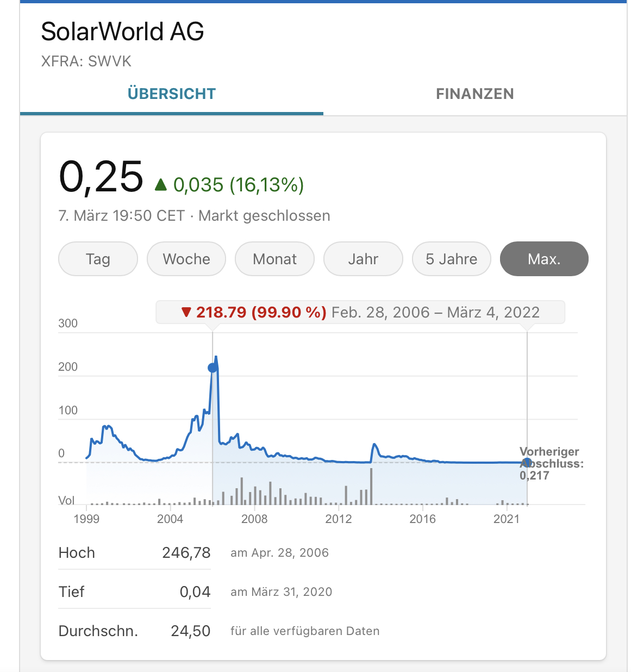Click the red down-triangle in chart tooltip
The width and height of the screenshot is (631, 672).
pos(186,312)
